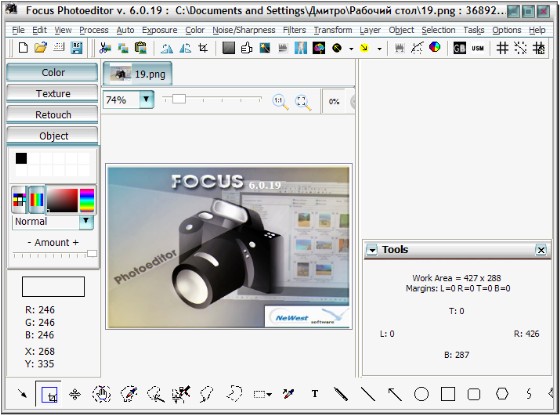560x415 pixels.
Task: Open a file with the folder icon
Action: click(x=41, y=48)
